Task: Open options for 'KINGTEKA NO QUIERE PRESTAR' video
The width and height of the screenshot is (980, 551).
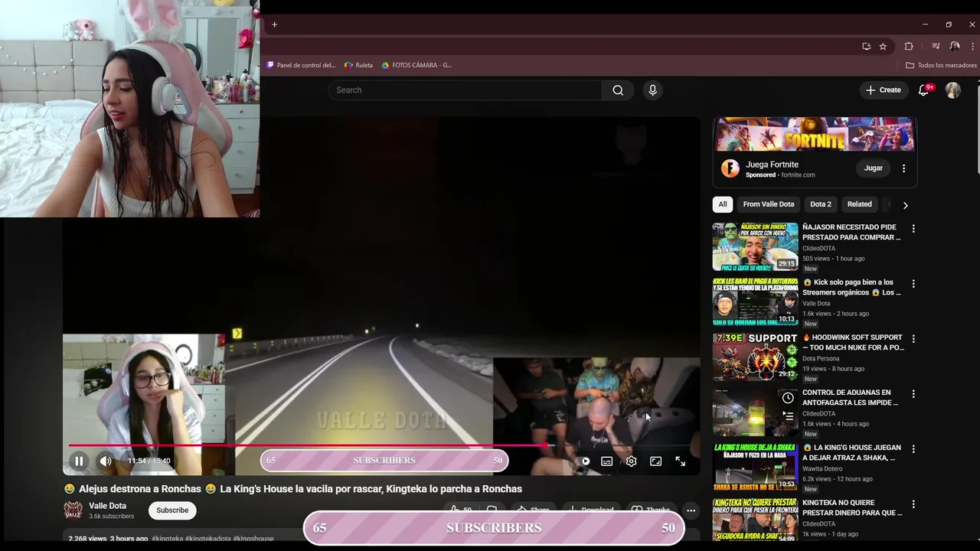Action: point(913,504)
